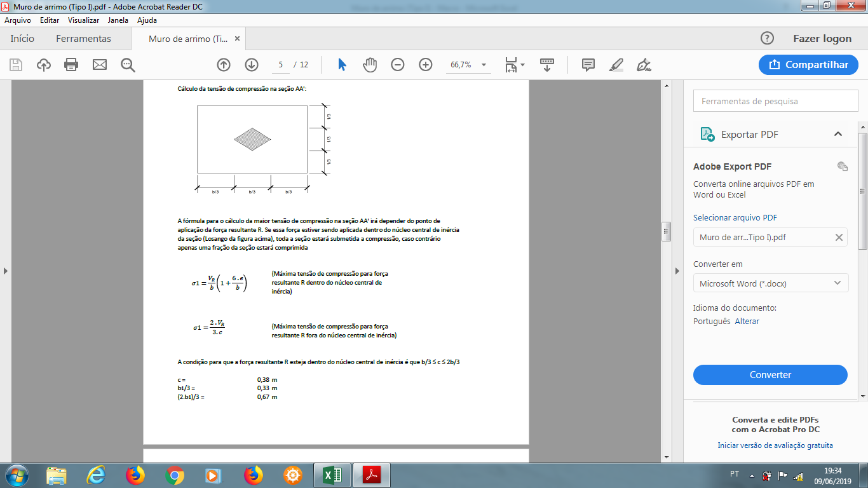The width and height of the screenshot is (868, 488).
Task: Click the document scrollbar down arrow
Action: (667, 457)
